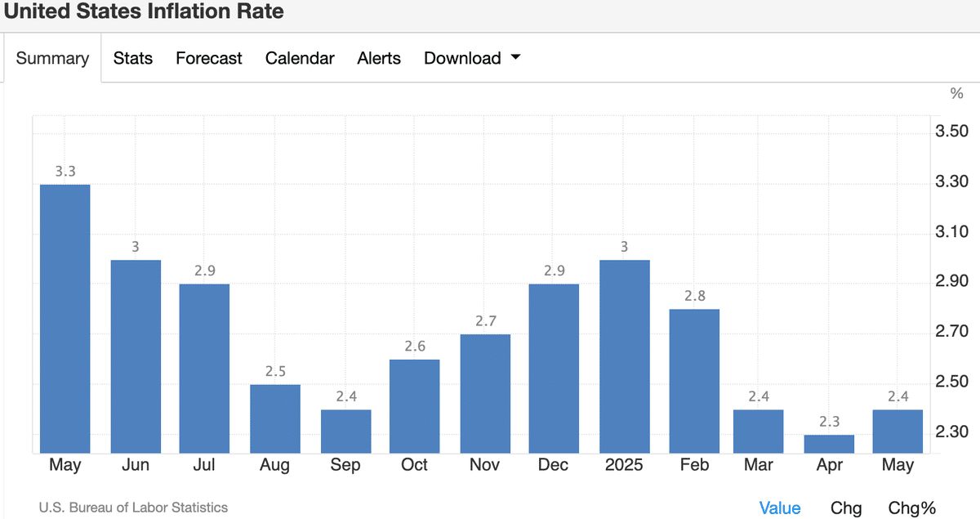Select the Jun bar showing 3
The width and height of the screenshot is (980, 519).
(x=136, y=356)
